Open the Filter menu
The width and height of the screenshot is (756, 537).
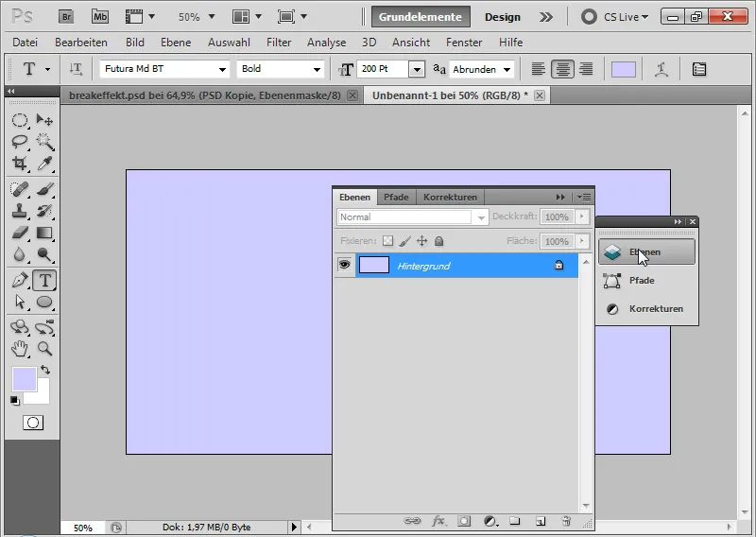[279, 43]
